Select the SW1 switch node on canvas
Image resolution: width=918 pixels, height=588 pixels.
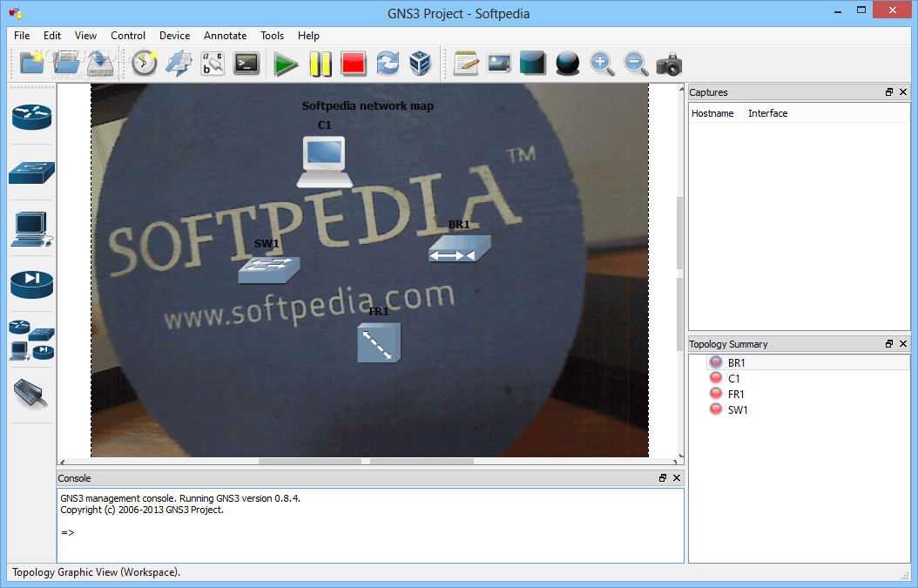tap(269, 270)
